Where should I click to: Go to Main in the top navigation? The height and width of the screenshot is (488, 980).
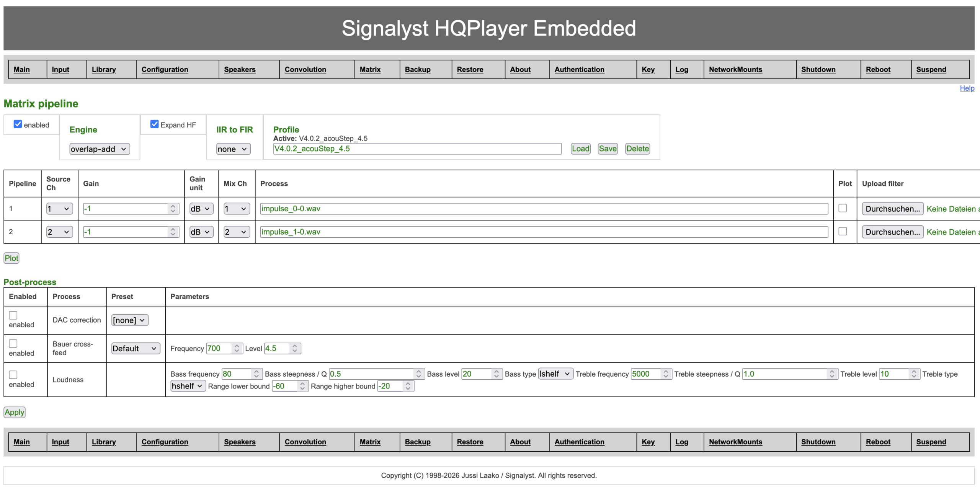click(22, 70)
